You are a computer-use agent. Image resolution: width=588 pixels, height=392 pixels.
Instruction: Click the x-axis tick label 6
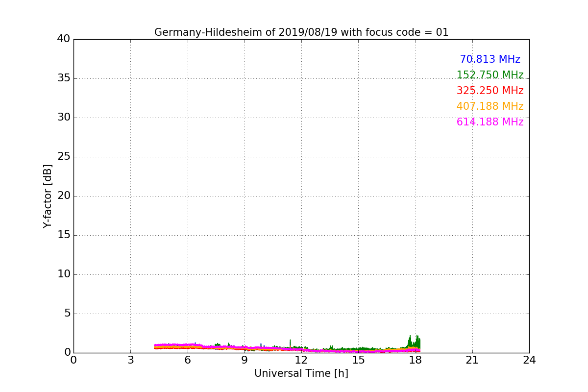click(x=187, y=360)
